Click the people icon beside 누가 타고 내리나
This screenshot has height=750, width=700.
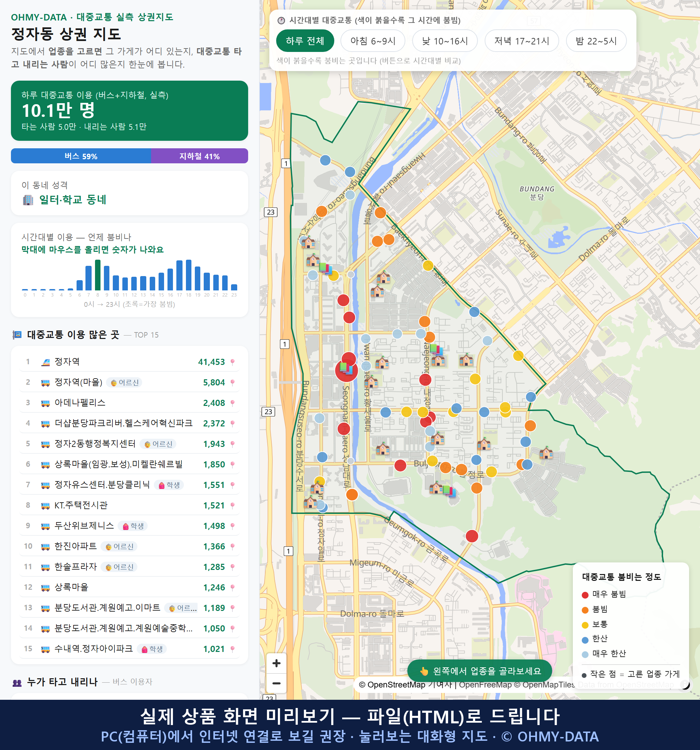click(17, 682)
